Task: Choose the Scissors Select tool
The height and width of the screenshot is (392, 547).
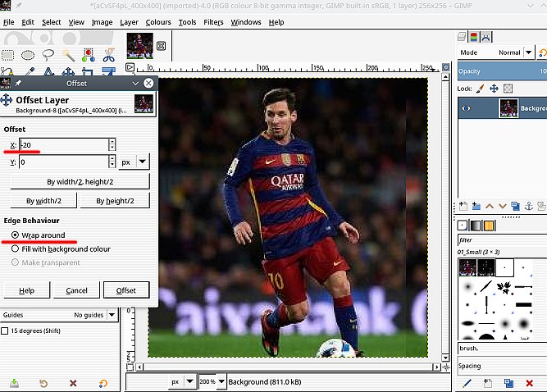Action: [108, 55]
